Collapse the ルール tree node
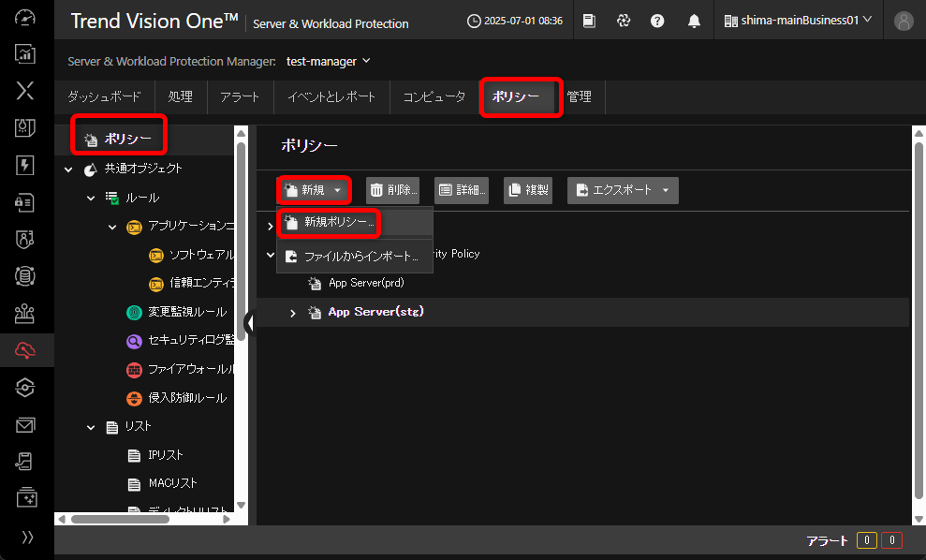 pos(91,198)
